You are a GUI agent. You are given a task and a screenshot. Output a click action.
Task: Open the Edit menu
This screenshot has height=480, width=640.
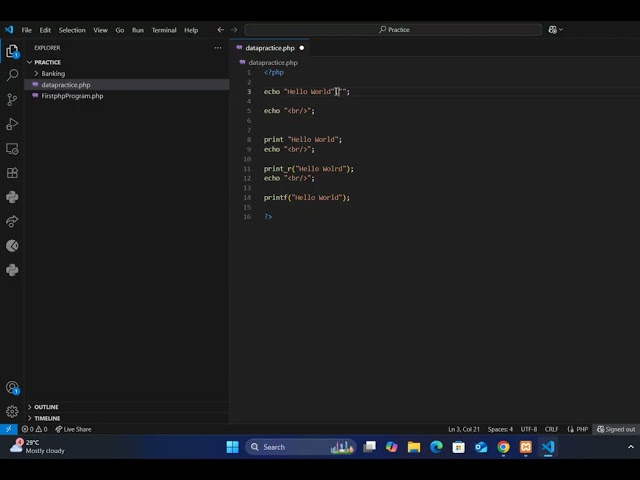(45, 30)
